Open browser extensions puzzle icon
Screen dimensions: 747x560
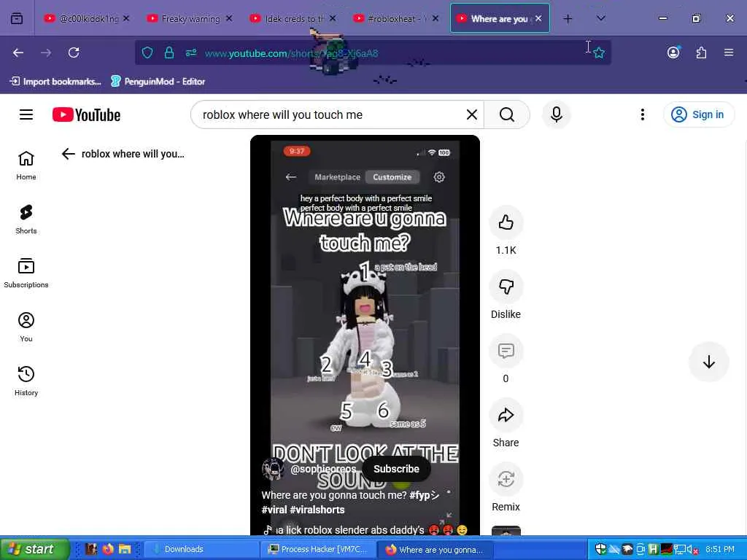(x=701, y=52)
